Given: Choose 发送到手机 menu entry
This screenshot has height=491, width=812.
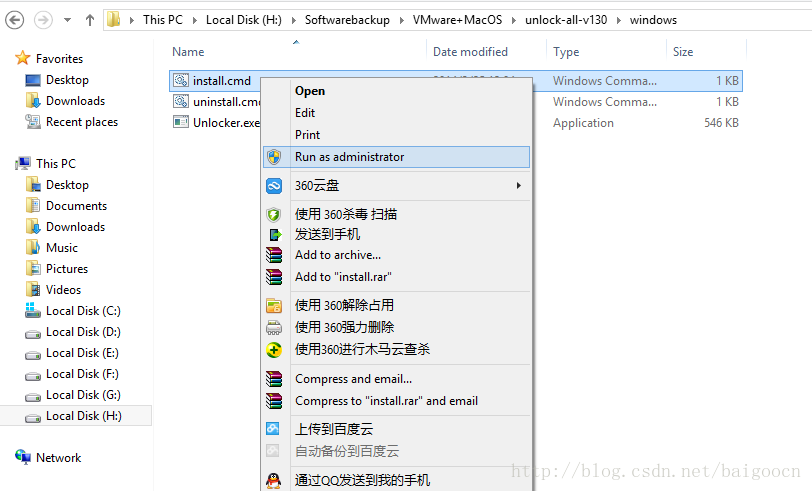Looking at the screenshot, I should tap(396, 235).
